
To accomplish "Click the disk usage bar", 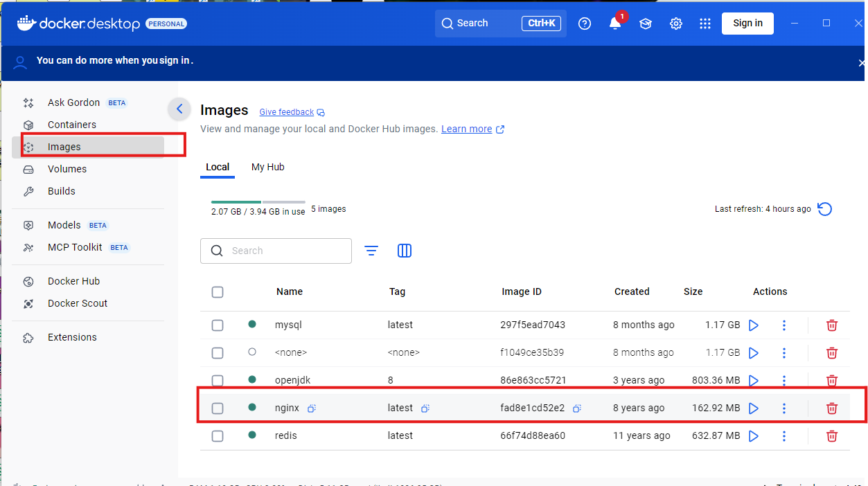I will point(258,202).
